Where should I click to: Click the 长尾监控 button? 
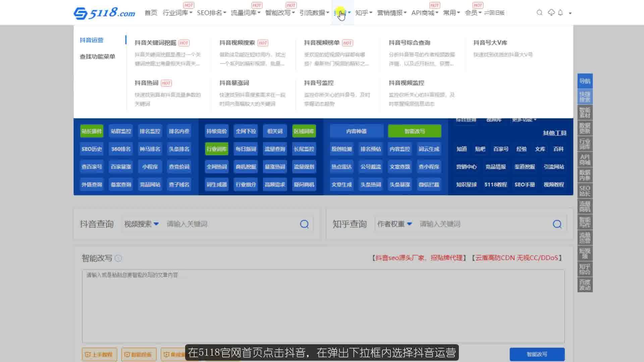coord(304,149)
